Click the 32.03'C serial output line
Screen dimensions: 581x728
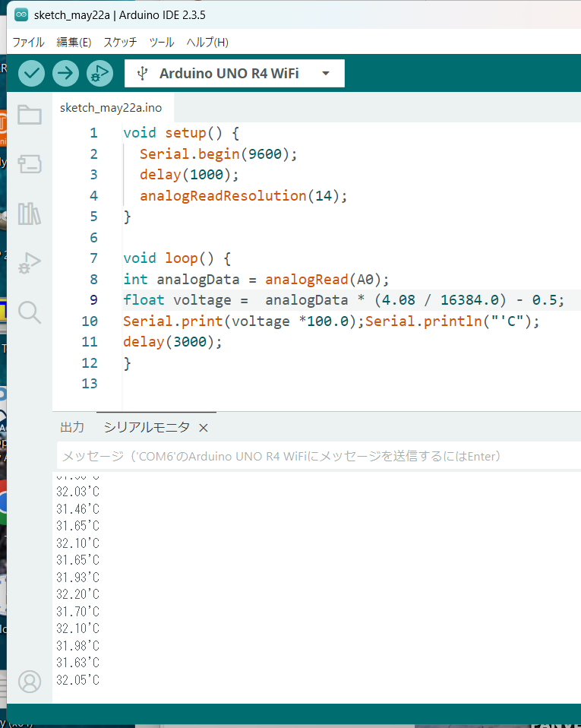(77, 492)
